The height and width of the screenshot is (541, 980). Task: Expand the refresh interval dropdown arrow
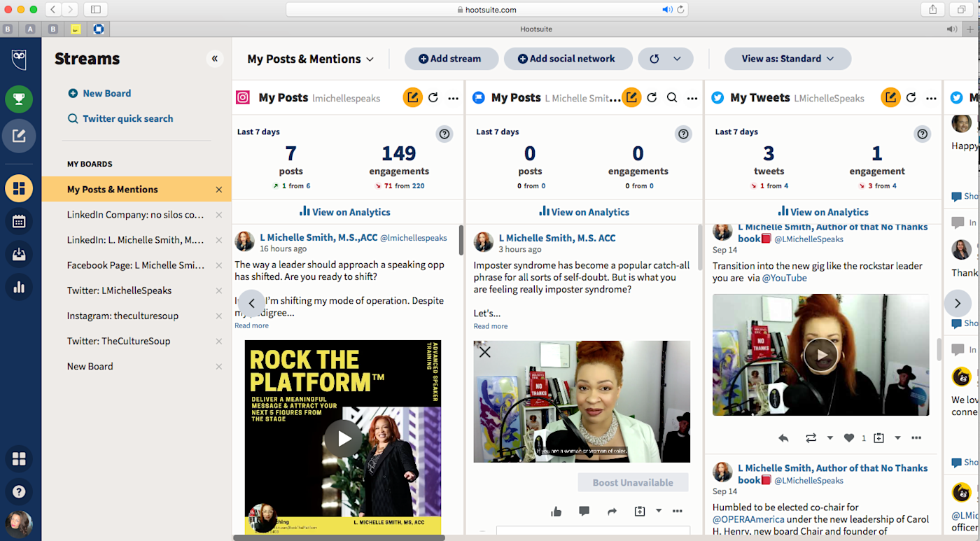point(677,59)
